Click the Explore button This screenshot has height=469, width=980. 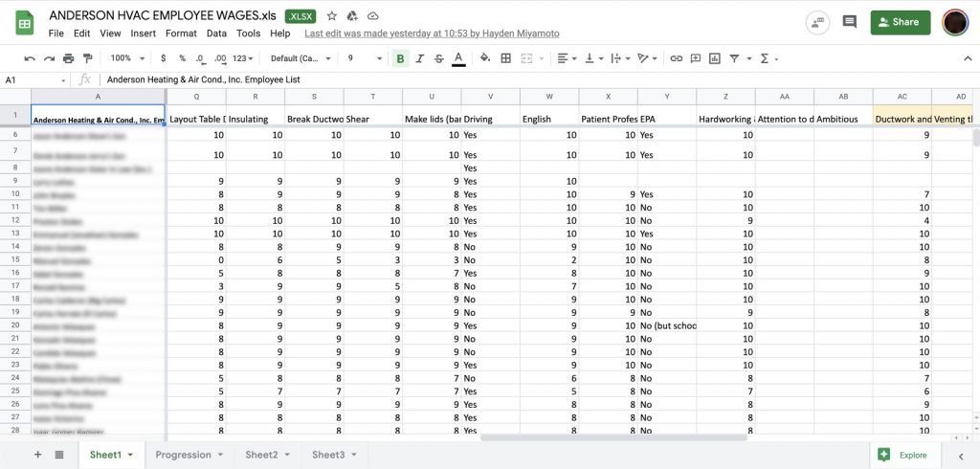pos(905,456)
